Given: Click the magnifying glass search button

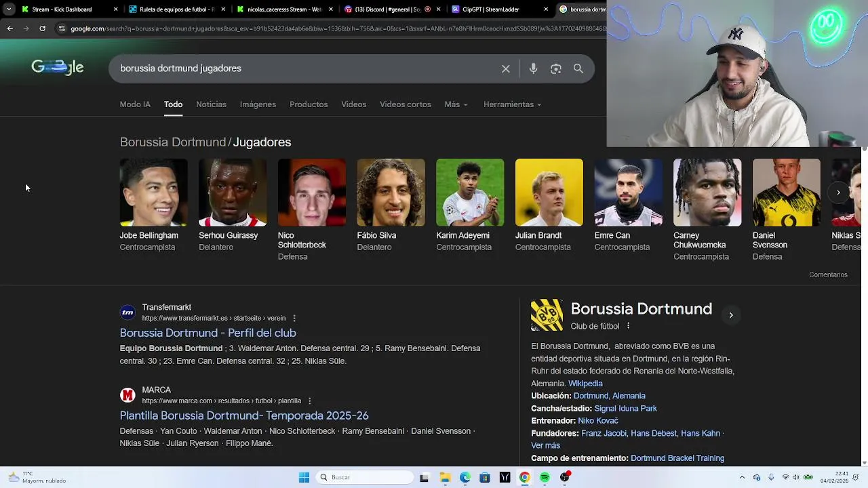Looking at the screenshot, I should (578, 68).
